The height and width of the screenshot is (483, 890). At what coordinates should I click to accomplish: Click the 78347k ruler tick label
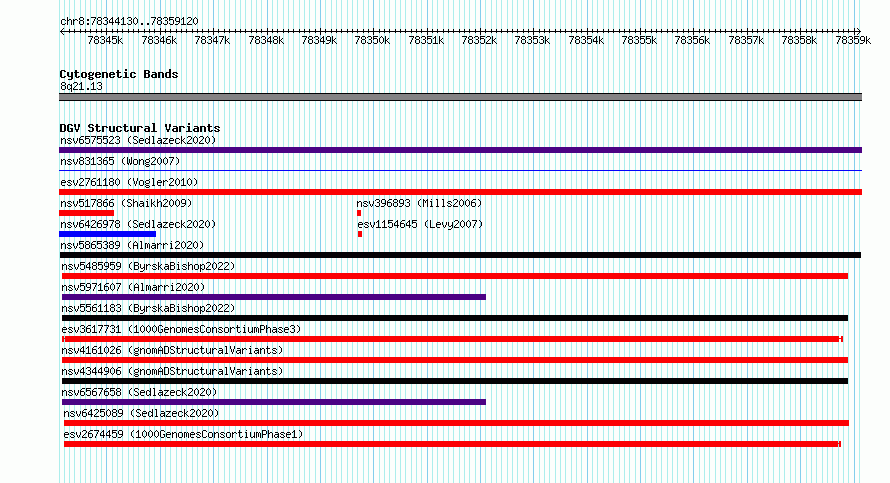click(212, 40)
